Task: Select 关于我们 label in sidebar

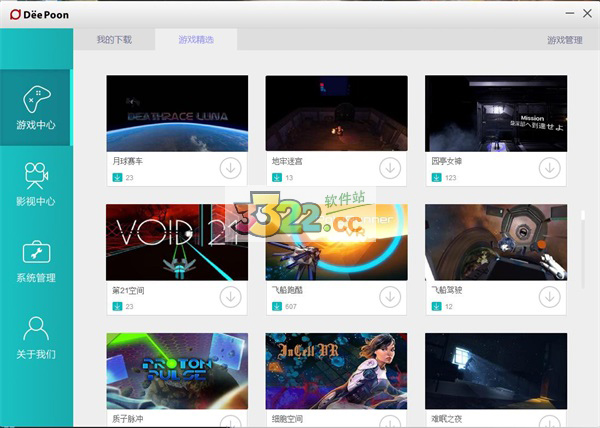Action: click(36, 354)
